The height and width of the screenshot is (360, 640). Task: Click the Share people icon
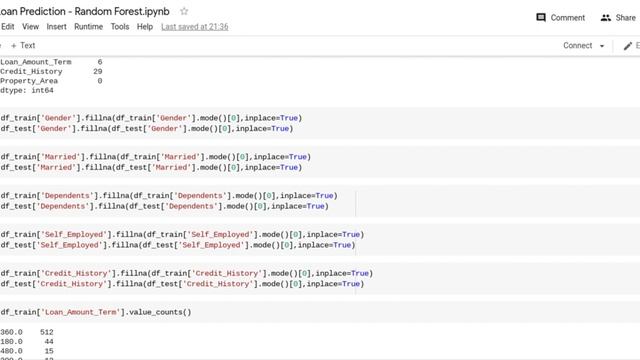click(606, 18)
